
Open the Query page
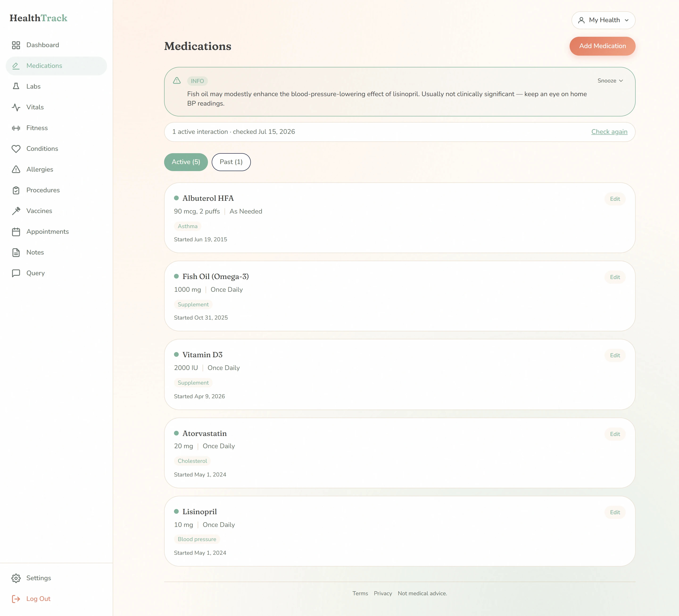56,273
